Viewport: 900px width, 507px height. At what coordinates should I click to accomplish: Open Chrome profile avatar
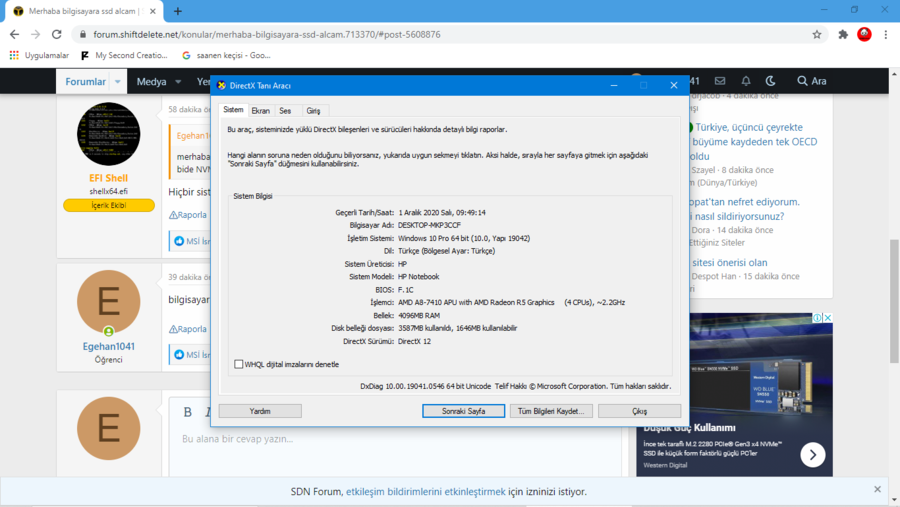(864, 34)
